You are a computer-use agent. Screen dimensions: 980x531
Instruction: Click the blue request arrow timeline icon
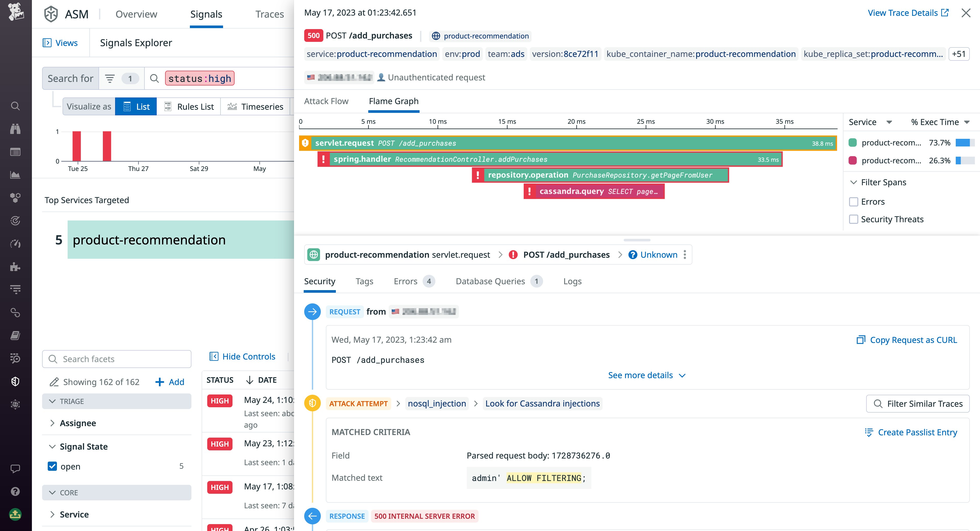coord(312,312)
